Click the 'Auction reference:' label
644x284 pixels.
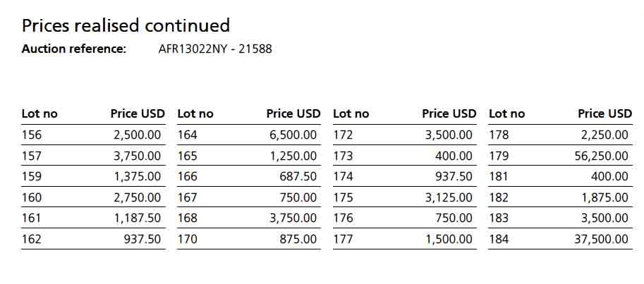coord(74,49)
